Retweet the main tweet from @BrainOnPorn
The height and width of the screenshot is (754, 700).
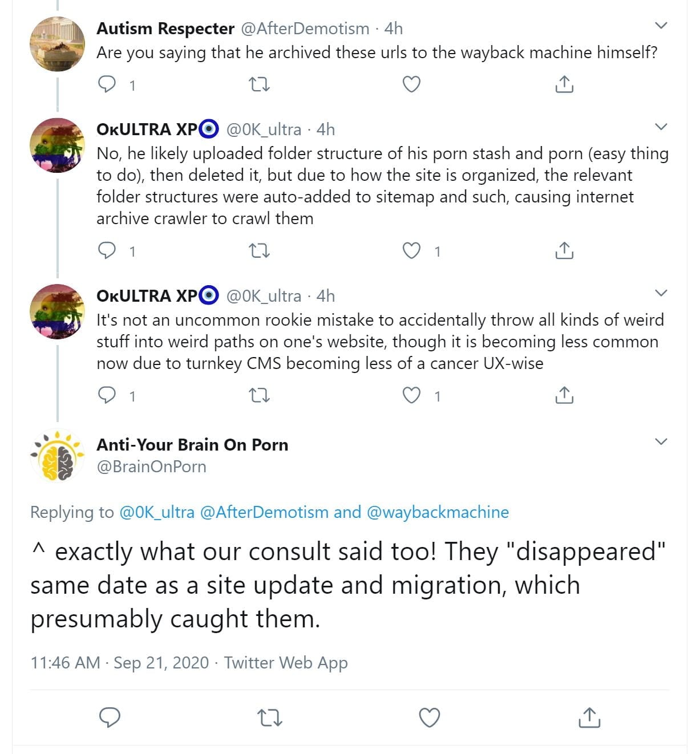click(x=269, y=718)
